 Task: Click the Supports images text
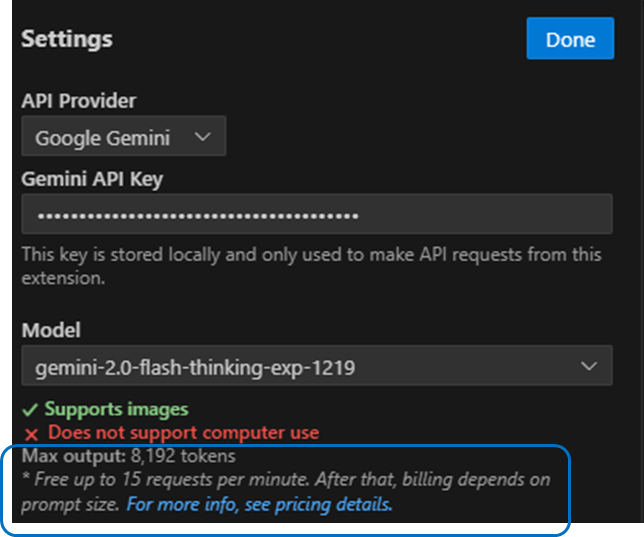coord(116,409)
